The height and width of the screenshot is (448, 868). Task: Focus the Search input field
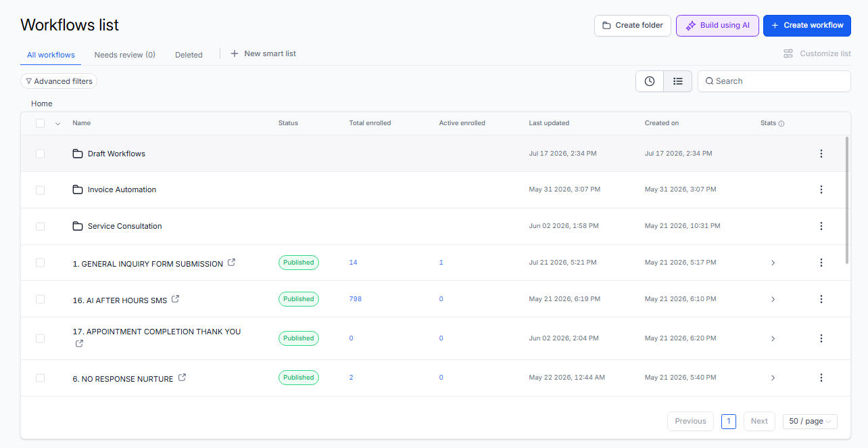(774, 81)
